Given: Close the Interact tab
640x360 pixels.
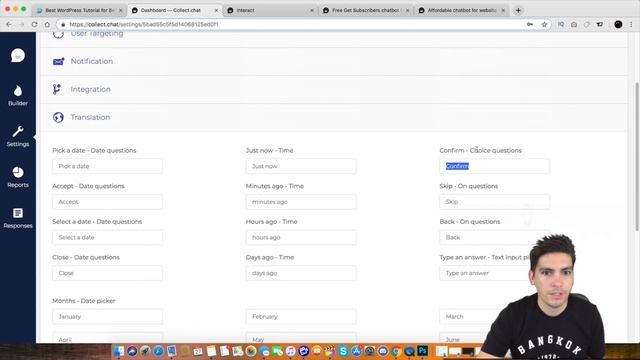Looking at the screenshot, I should click(x=311, y=10).
